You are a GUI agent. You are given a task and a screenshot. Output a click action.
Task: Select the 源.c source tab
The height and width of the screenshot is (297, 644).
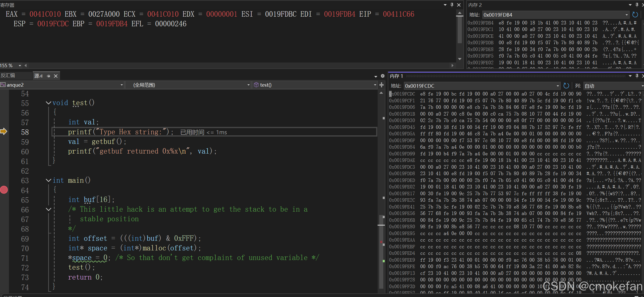coord(38,76)
